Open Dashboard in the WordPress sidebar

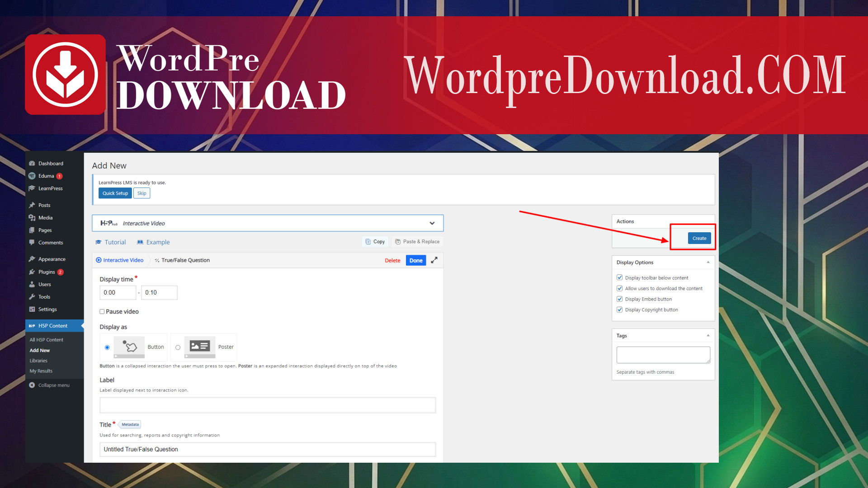pyautogui.click(x=51, y=164)
